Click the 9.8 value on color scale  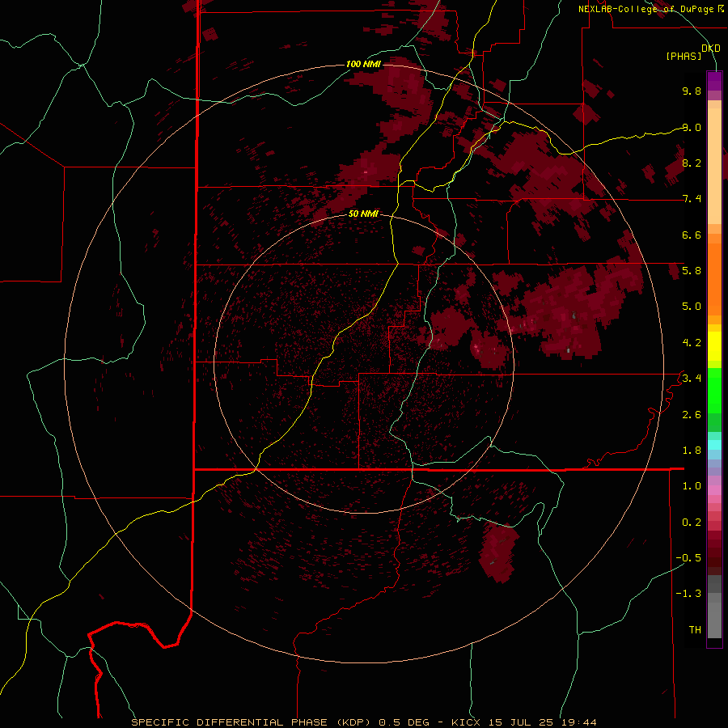click(692, 91)
